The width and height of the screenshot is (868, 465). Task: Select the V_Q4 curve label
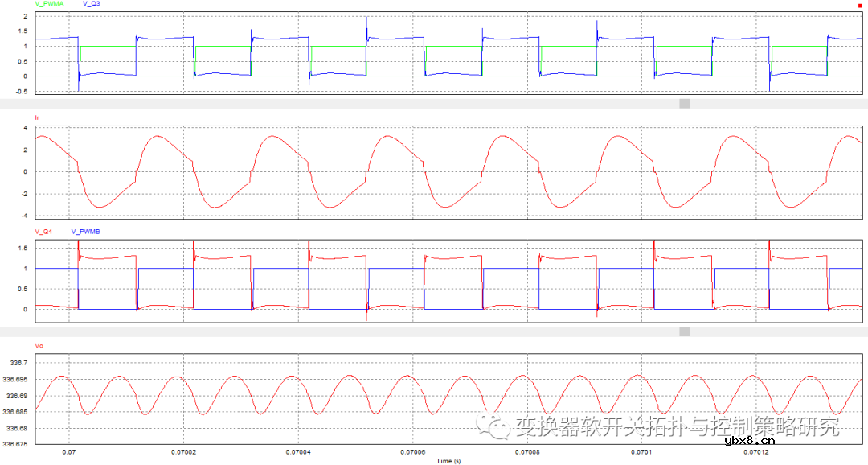[43, 232]
